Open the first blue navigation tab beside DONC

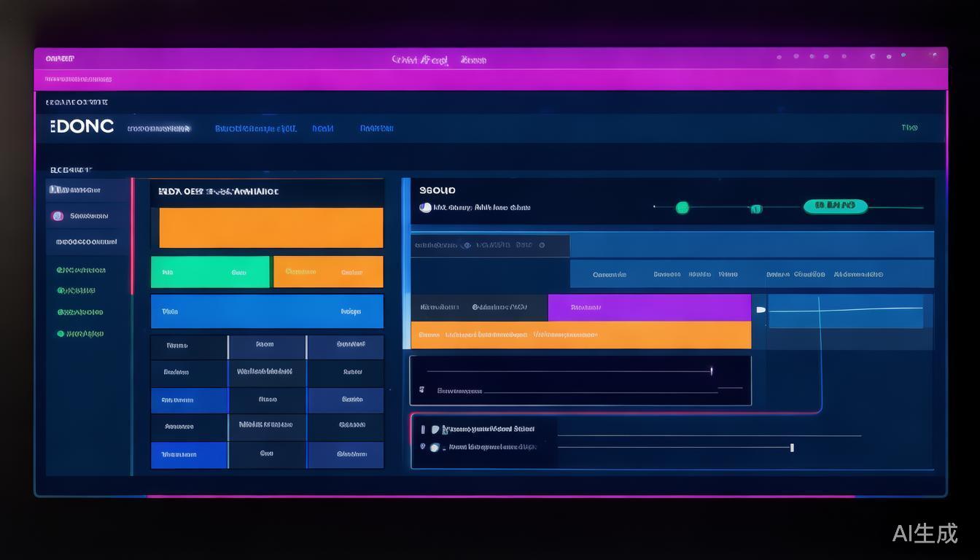click(x=255, y=128)
